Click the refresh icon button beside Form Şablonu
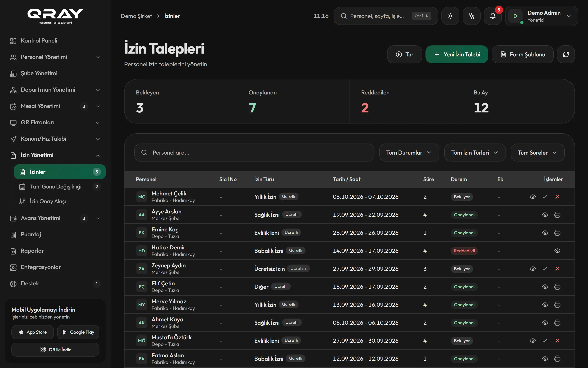Image resolution: width=588 pixels, height=368 pixels. tap(566, 54)
